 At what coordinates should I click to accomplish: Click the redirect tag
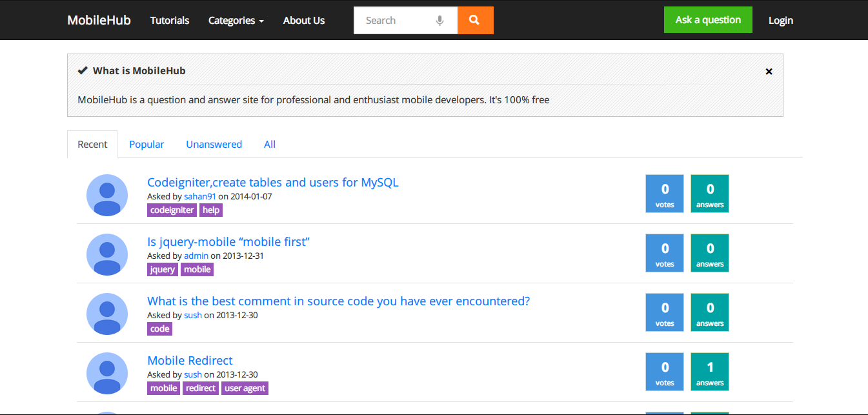201,388
